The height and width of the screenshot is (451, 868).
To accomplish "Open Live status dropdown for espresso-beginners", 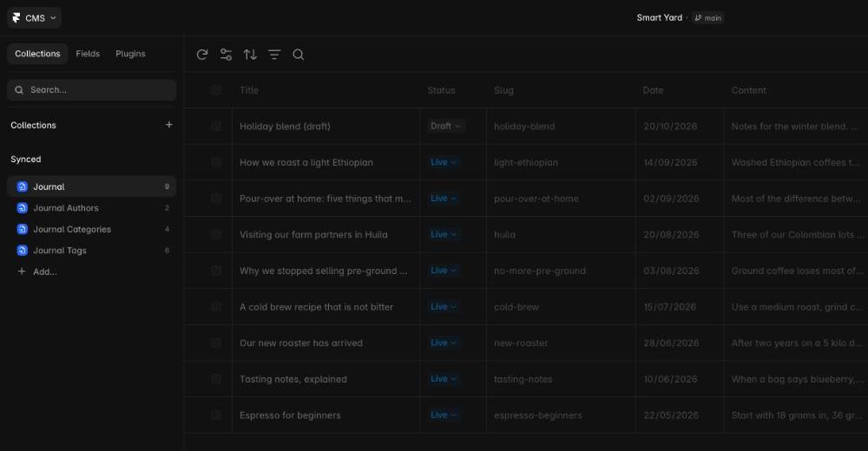I will (444, 415).
